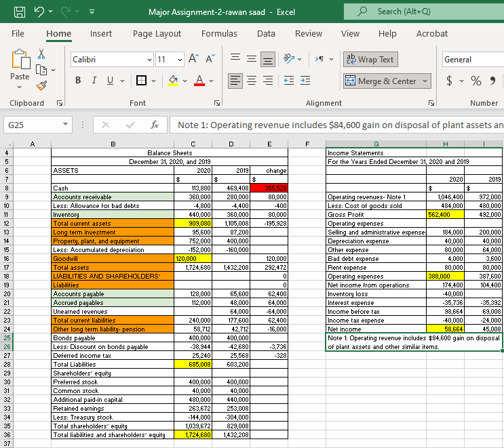This screenshot has height=448, width=504.
Task: Toggle Align Right
Action: coord(268,81)
